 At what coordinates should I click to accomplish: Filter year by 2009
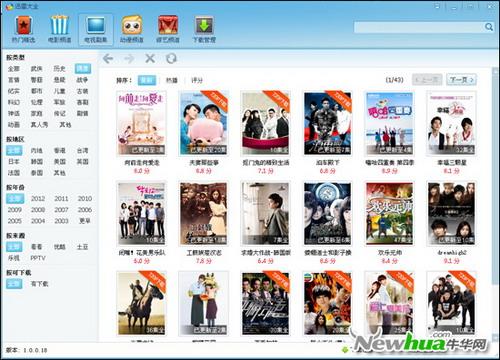click(x=15, y=210)
